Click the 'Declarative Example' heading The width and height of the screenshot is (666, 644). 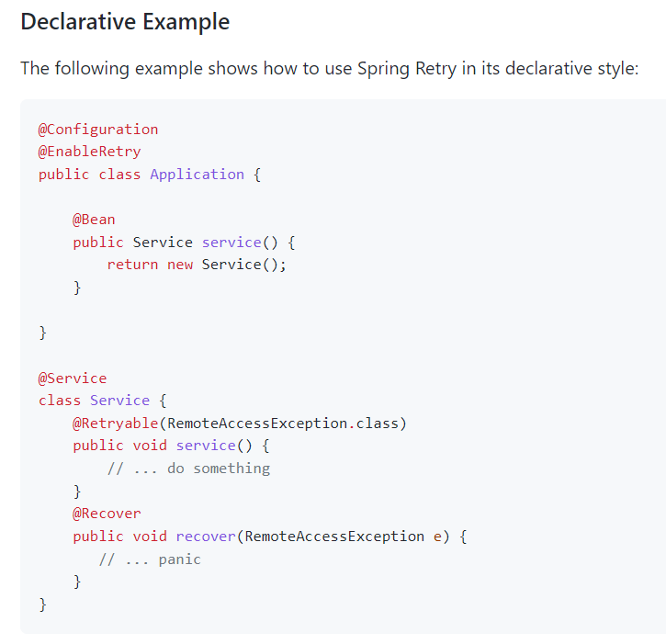pos(125,22)
